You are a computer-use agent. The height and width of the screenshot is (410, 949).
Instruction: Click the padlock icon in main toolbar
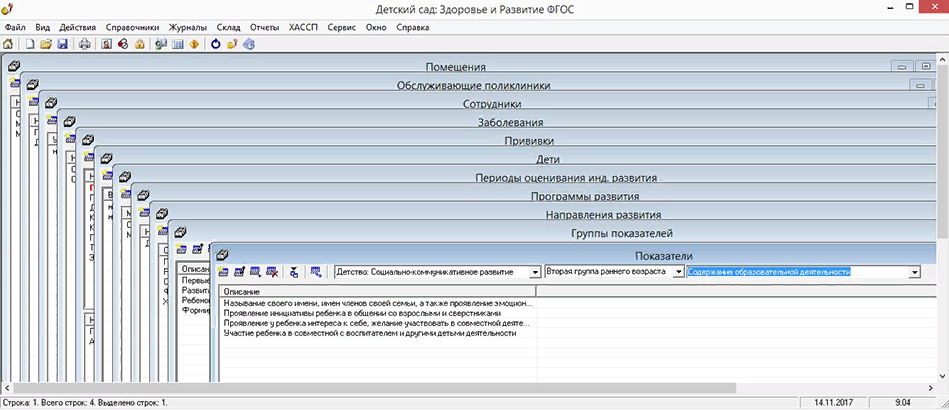[x=139, y=45]
